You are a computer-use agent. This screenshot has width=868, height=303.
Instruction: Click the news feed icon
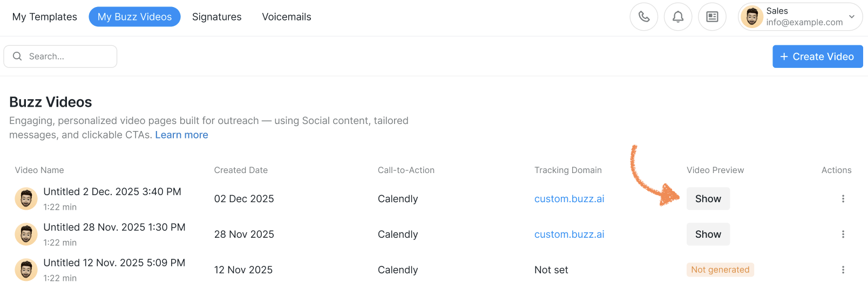click(712, 17)
